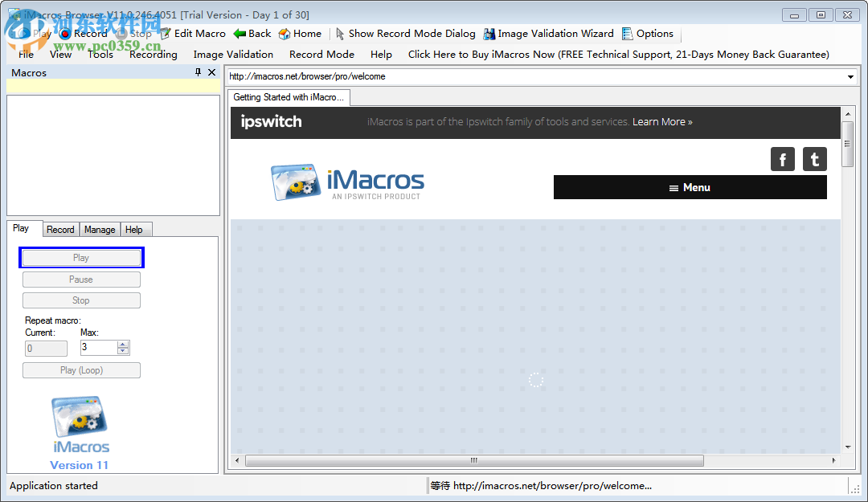This screenshot has height=502, width=868.
Task: Click the ipswitch logo in banner
Action: coord(272,122)
